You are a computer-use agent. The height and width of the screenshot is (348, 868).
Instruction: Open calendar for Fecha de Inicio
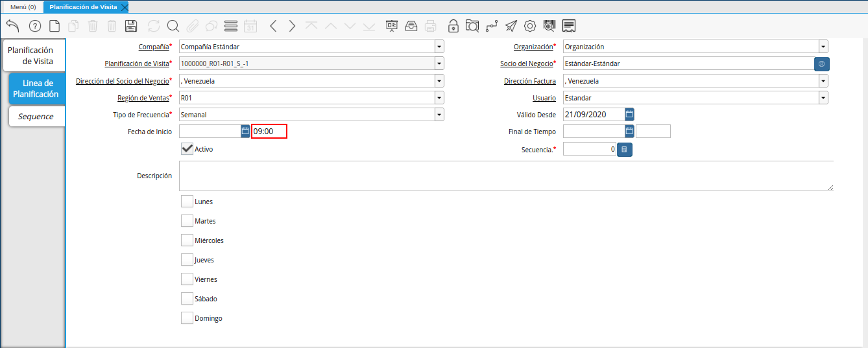[x=245, y=132]
